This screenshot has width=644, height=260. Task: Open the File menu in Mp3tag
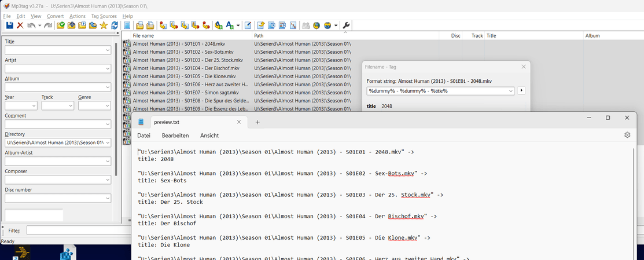tap(6, 16)
